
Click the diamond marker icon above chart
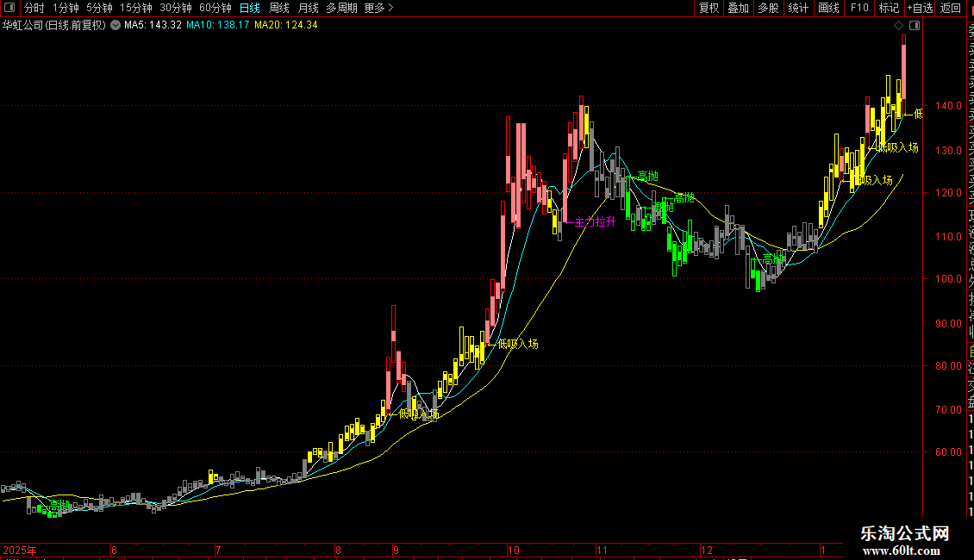(898, 26)
